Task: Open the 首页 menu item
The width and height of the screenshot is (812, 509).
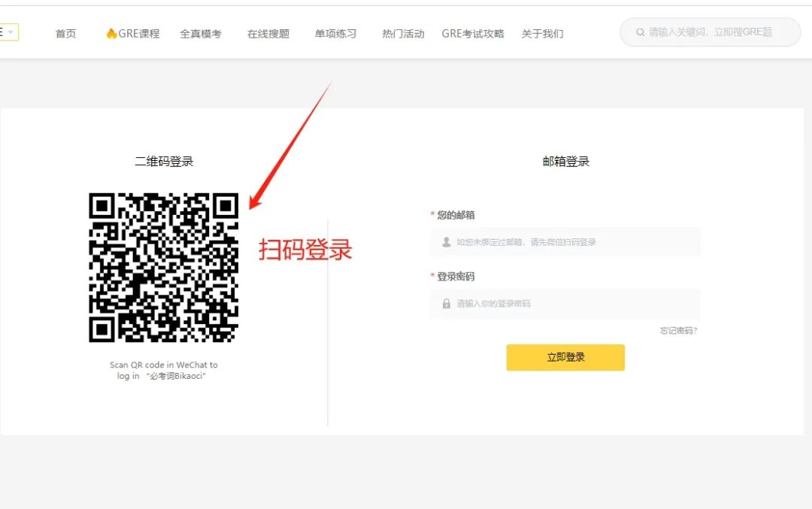Action: coord(65,34)
